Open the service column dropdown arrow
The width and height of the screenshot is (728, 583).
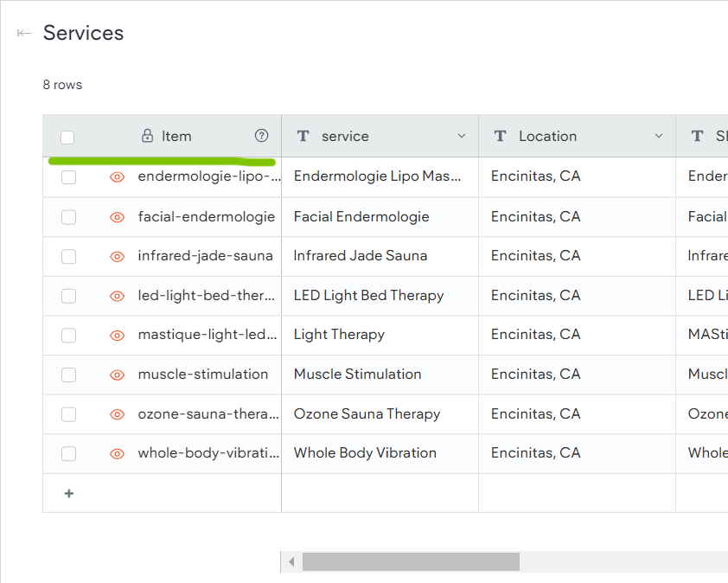coord(462,136)
